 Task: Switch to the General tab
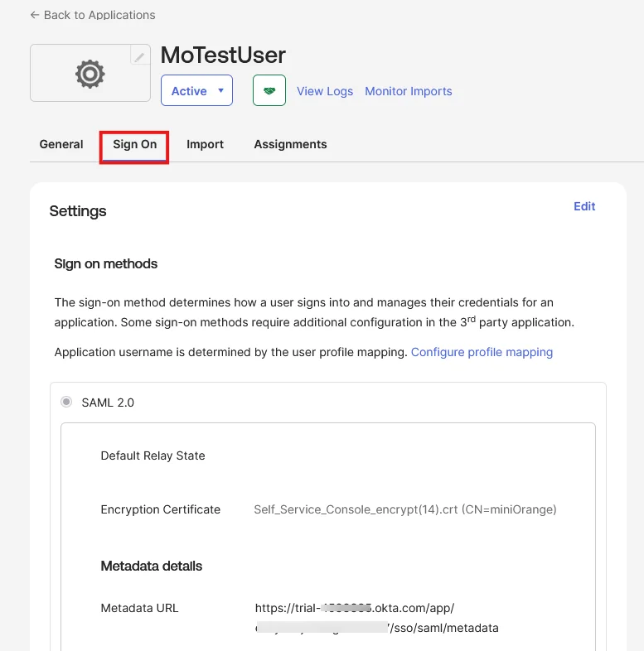pos(61,144)
